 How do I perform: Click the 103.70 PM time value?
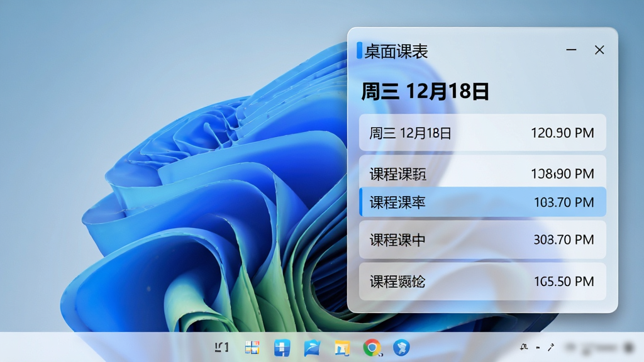point(563,202)
